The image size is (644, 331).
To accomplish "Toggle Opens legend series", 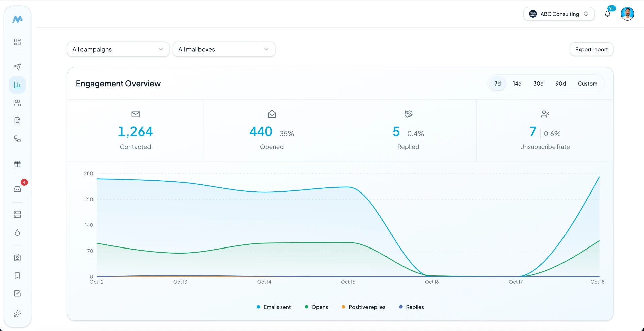I will [x=316, y=307].
